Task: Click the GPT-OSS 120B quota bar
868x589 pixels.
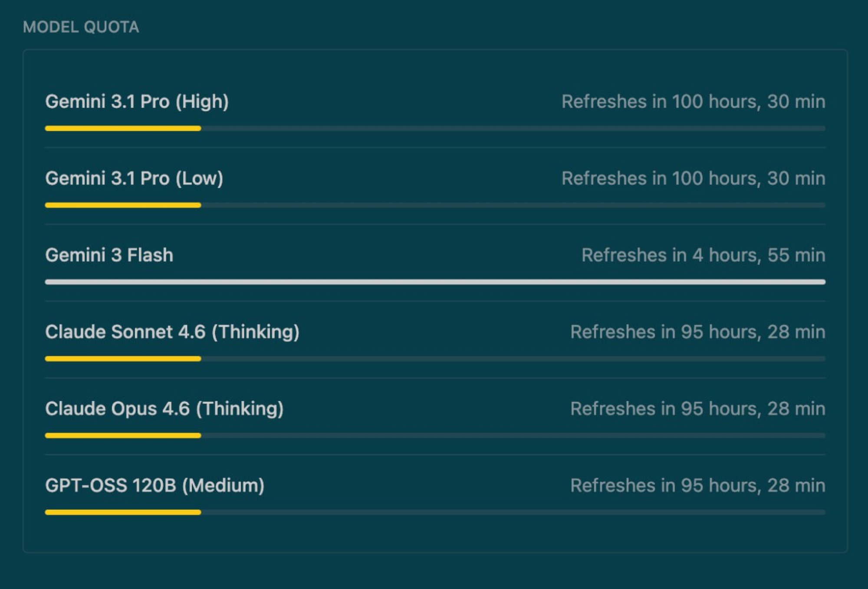Action: [435, 513]
